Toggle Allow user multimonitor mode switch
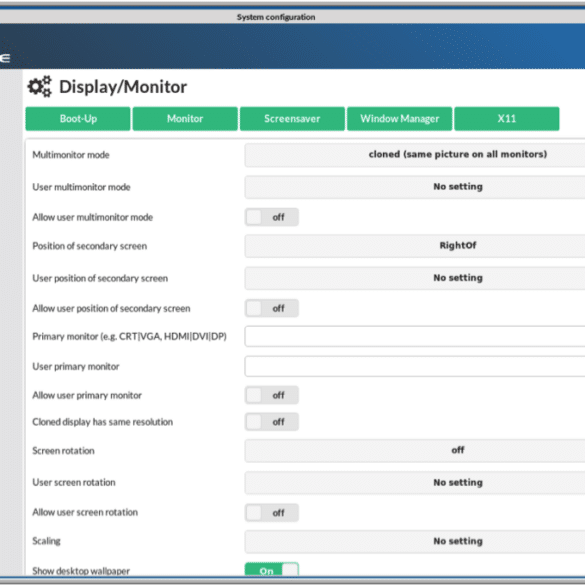Viewport: 585px width, 585px height. [x=272, y=217]
